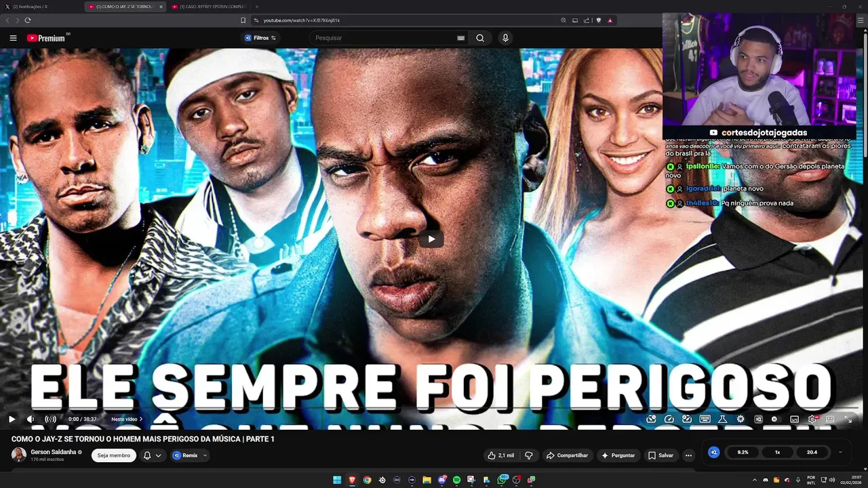The image size is (868, 488).
Task: Click the Brave Rewards triangle icon
Action: click(x=610, y=20)
